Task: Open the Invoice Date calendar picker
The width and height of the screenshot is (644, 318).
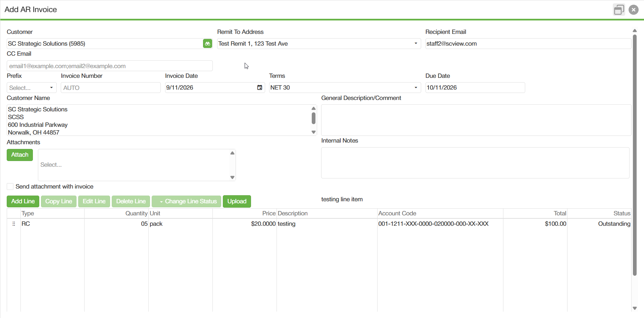Action: [260, 88]
